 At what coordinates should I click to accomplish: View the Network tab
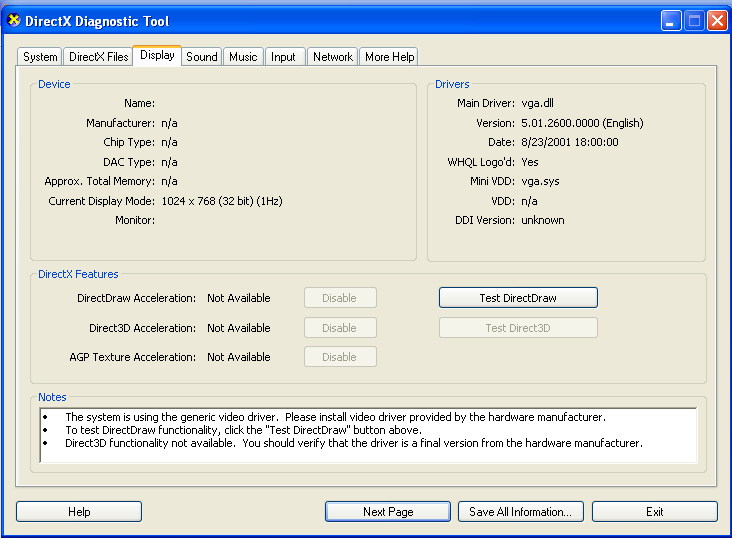333,57
